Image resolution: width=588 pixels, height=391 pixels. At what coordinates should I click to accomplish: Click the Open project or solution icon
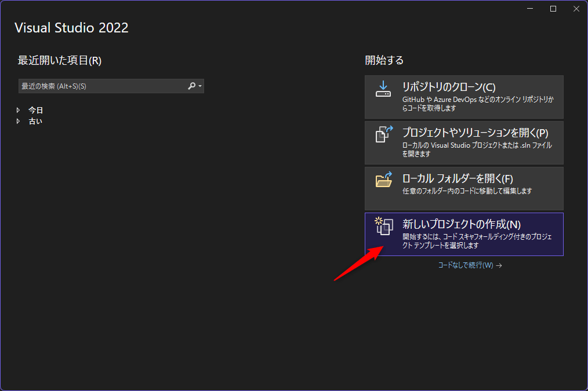pos(384,134)
